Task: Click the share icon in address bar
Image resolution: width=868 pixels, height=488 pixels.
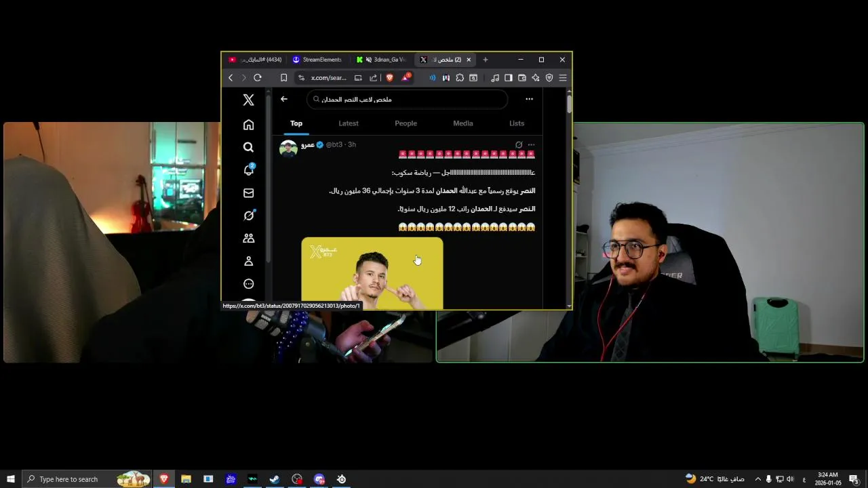Action: 373,78
